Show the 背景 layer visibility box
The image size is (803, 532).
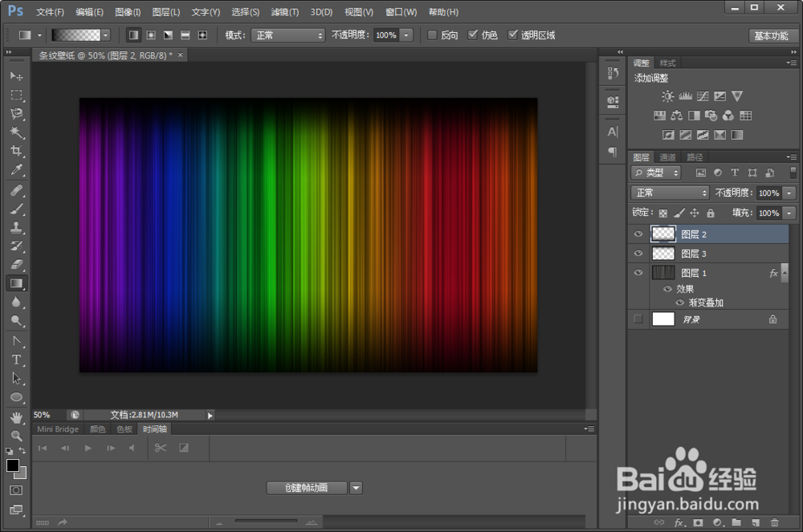click(638, 319)
